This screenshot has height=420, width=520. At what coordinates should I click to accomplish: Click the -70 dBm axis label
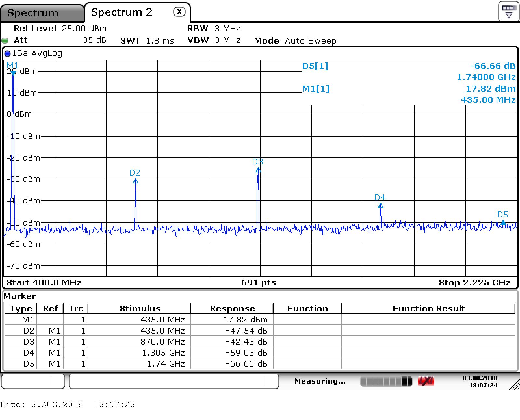click(x=23, y=266)
